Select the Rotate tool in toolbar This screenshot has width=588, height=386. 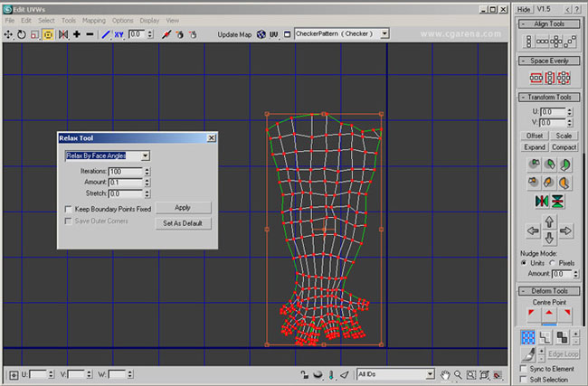point(22,35)
